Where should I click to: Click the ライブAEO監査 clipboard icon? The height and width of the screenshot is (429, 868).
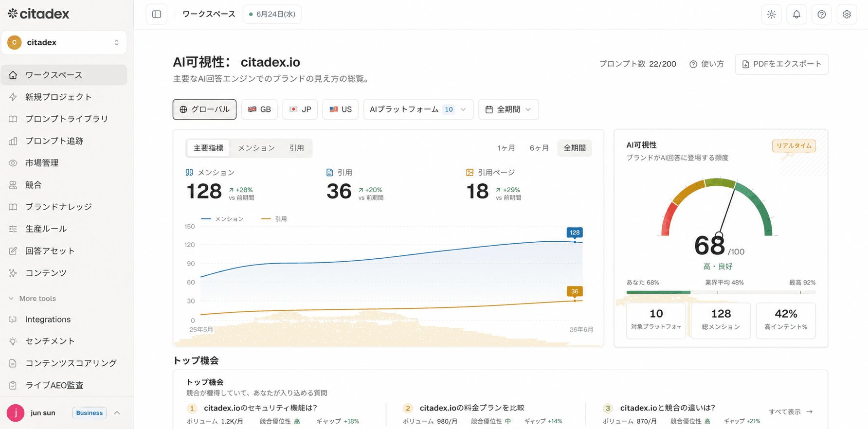(13, 385)
